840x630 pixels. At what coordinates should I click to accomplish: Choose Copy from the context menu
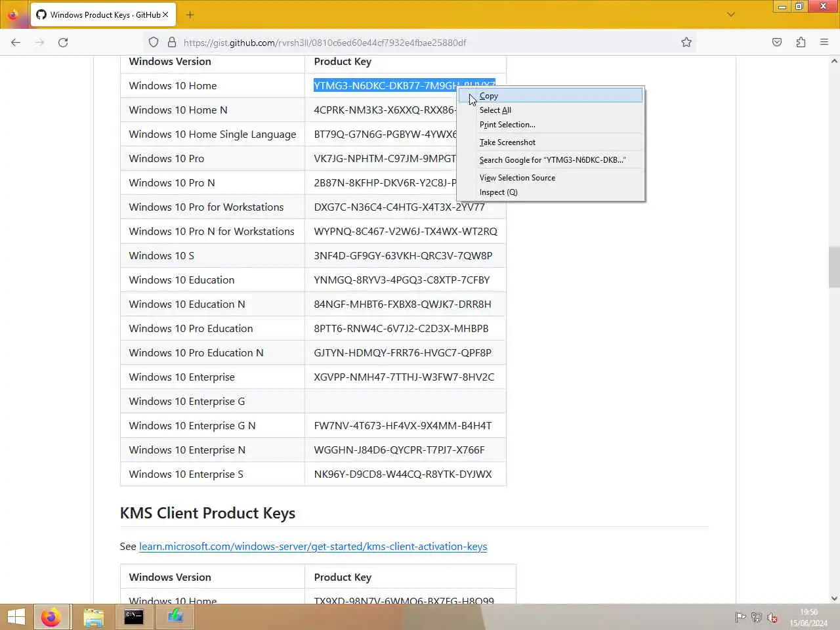551,96
